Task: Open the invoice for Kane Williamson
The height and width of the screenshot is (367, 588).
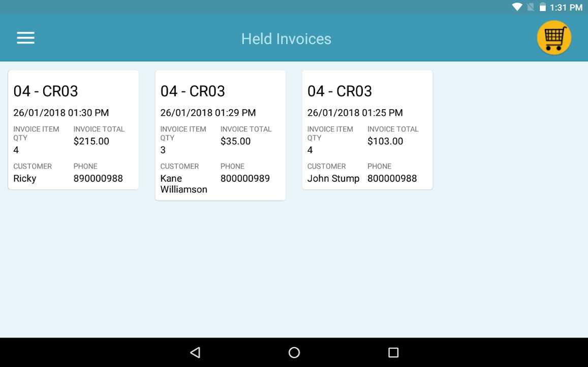Action: (220, 135)
